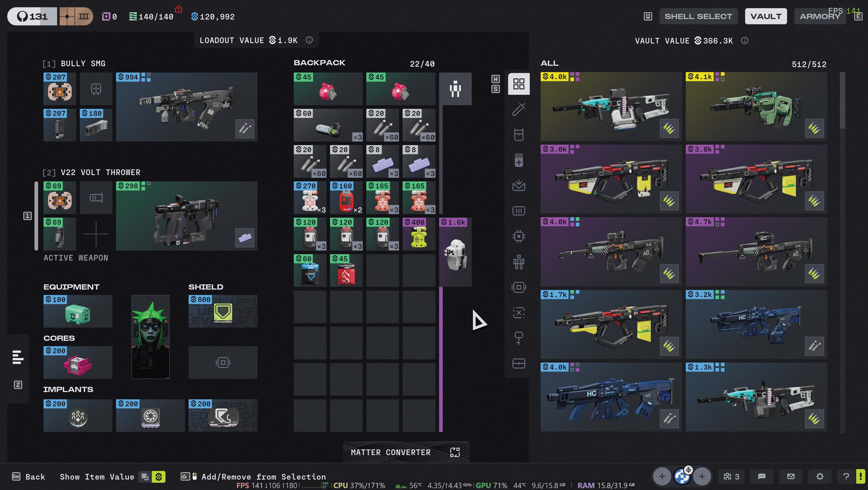Open the Shell Select tab
The image size is (868, 490).
pyautogui.click(x=698, y=16)
